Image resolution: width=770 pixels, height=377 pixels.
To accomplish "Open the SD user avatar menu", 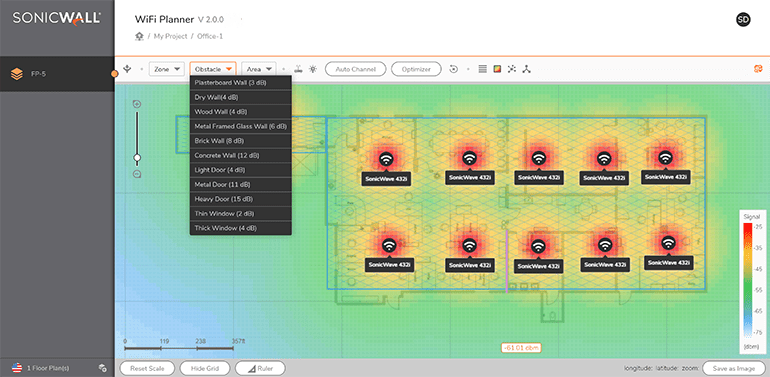I will [743, 20].
